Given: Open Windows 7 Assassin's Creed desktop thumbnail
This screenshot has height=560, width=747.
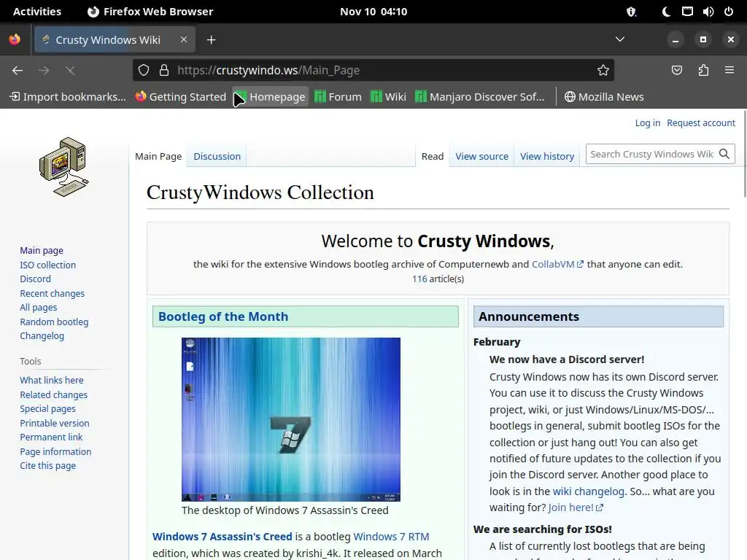Looking at the screenshot, I should (290, 419).
